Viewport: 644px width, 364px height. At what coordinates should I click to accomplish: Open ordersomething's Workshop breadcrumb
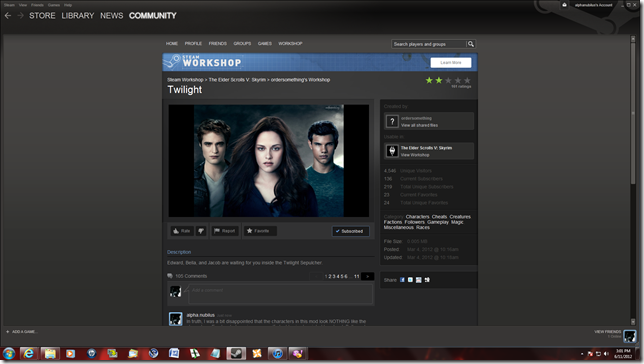(x=300, y=80)
